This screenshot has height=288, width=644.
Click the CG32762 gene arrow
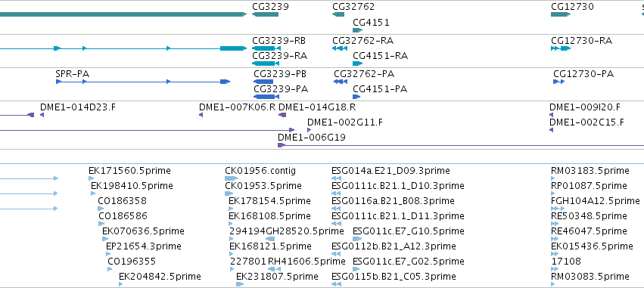(x=338, y=14)
